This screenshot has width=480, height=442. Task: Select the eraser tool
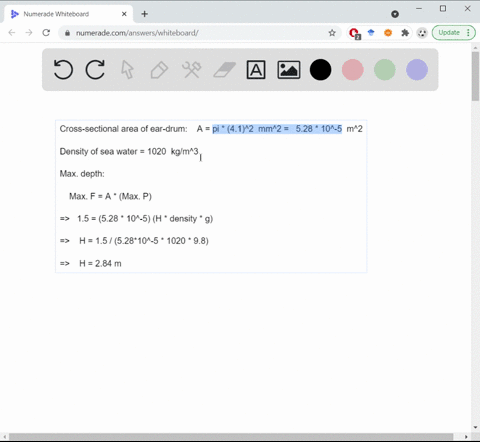coord(224,70)
